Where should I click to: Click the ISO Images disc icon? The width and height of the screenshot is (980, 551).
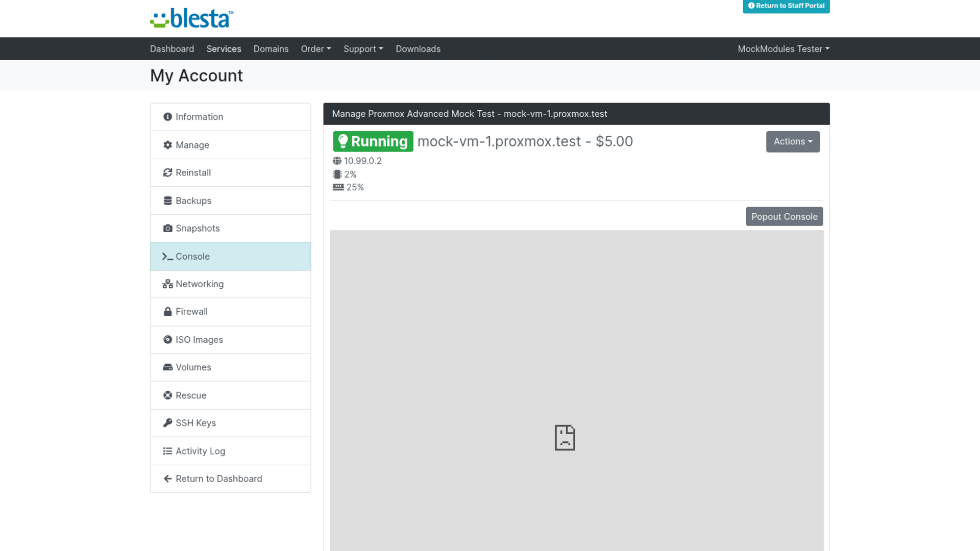tap(167, 339)
